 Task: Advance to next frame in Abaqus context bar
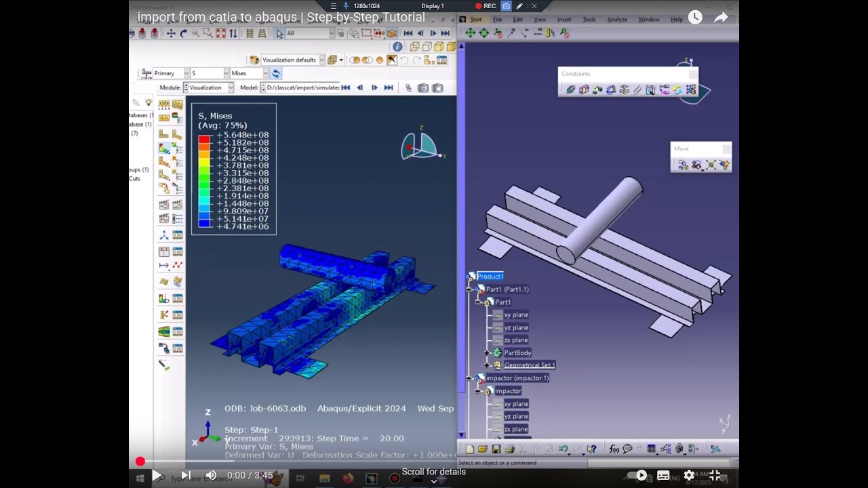tap(374, 87)
